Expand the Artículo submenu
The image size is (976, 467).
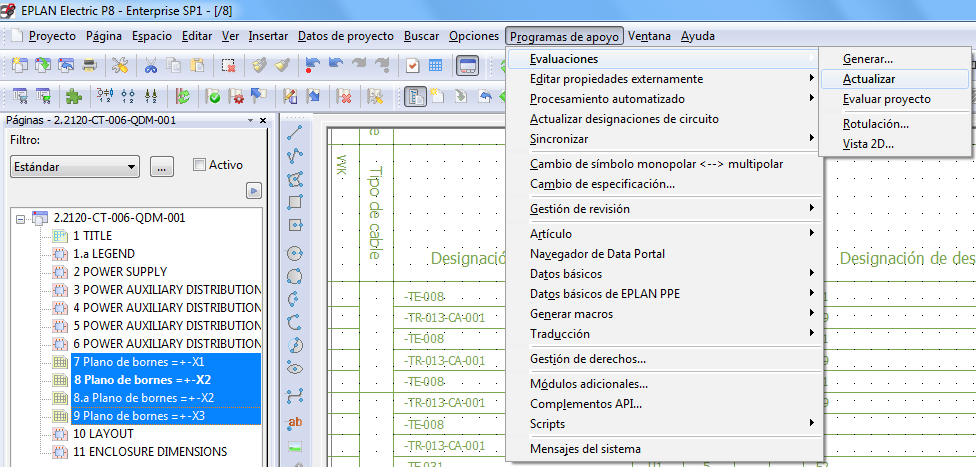pos(664,234)
